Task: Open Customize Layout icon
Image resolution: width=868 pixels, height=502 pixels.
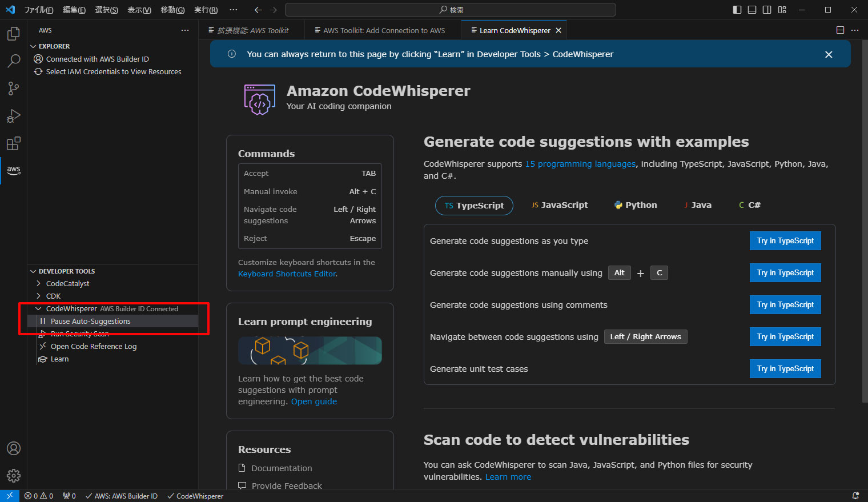Action: [782, 10]
